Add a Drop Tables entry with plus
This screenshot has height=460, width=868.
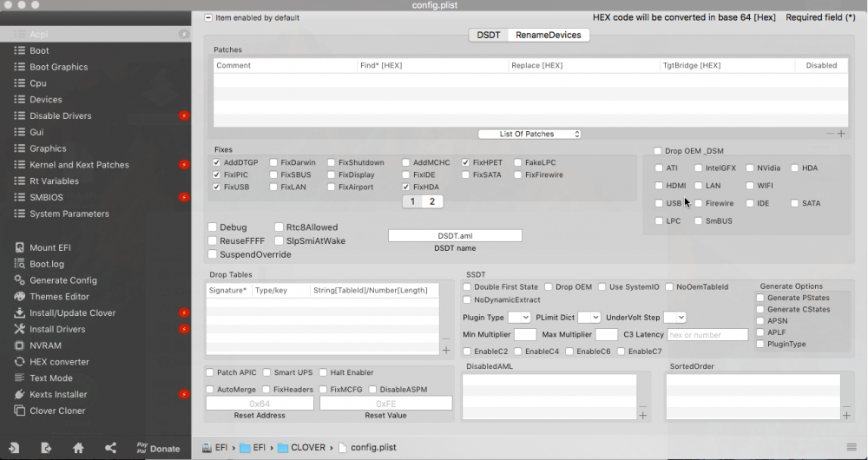click(446, 350)
